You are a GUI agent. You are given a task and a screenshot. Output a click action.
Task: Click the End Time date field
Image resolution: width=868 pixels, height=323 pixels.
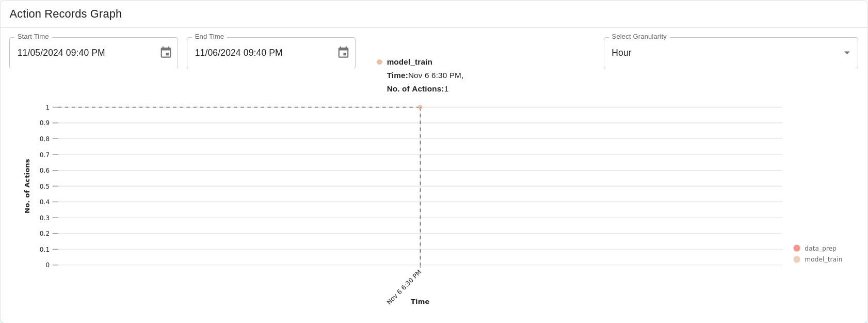[271, 53]
